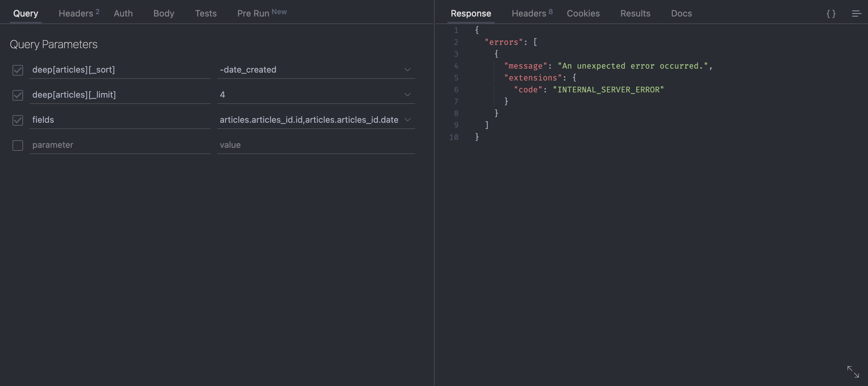Enable the empty parameter row checkbox
This screenshot has width=868, height=386.
18,145
